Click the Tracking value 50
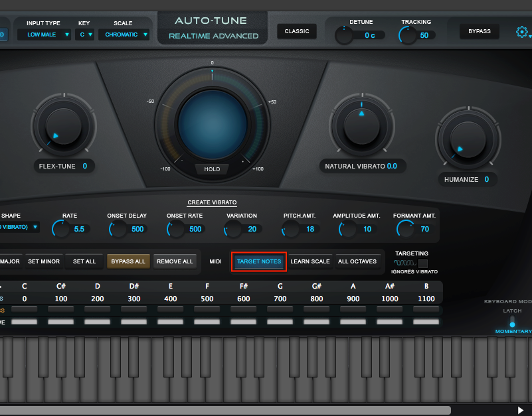Screen dimensions: 532x416 tap(424, 35)
